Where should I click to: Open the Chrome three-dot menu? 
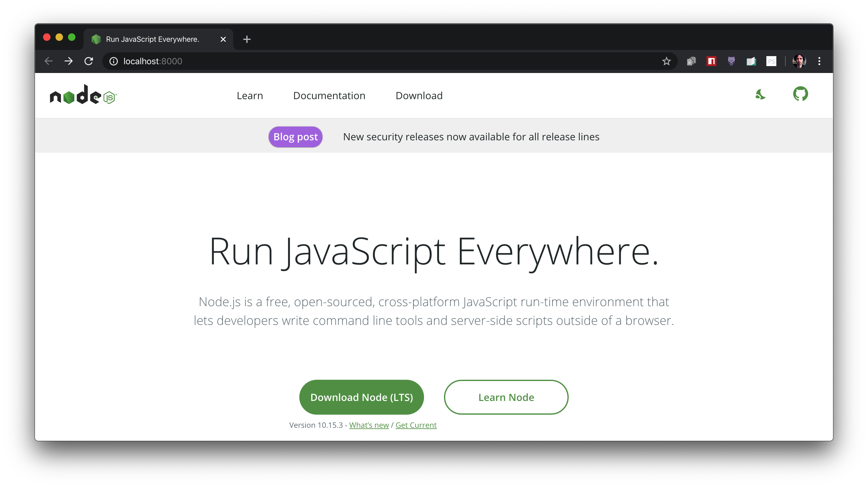819,61
